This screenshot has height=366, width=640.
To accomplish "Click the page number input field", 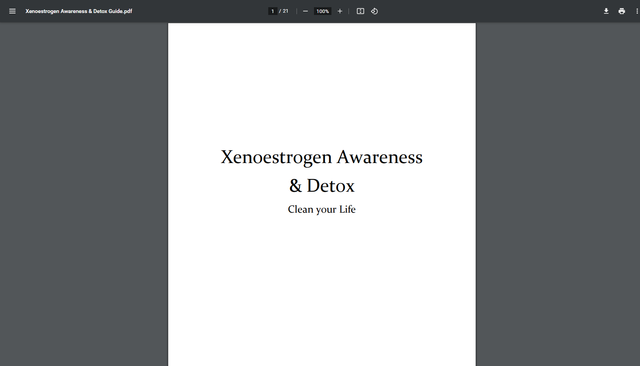I will coord(272,11).
